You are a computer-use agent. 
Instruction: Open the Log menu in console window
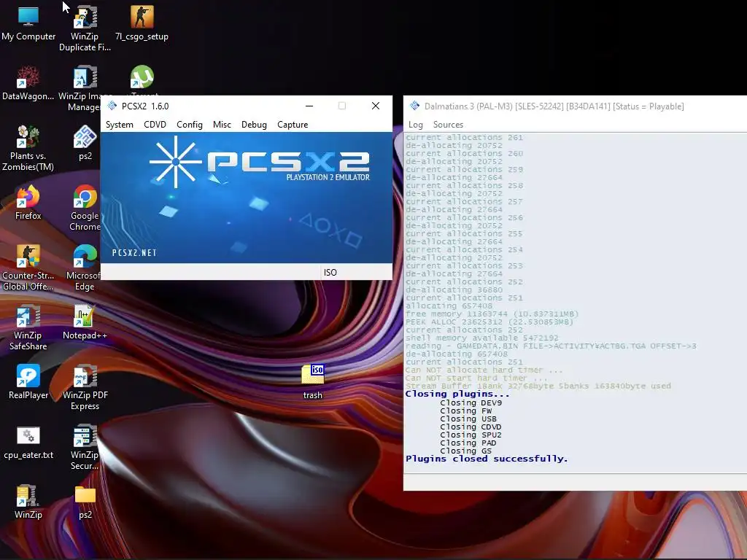(x=415, y=125)
